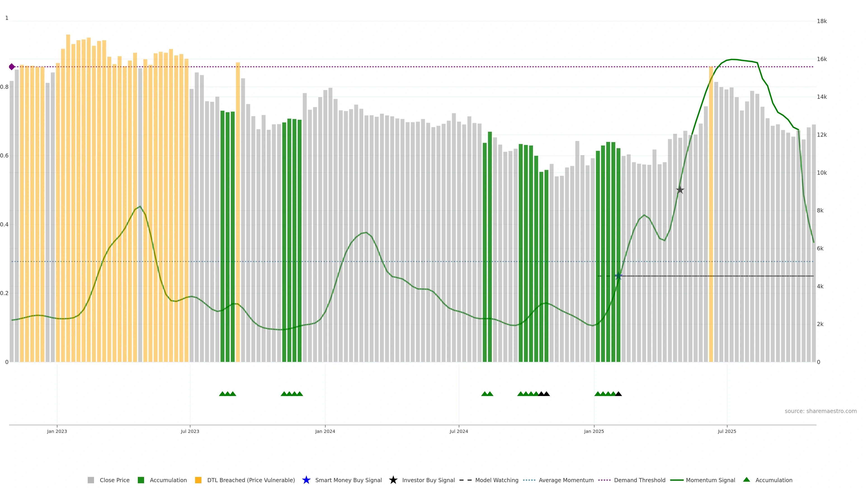The image size is (868, 488).
Task: Click the Jan 2024 axis label
Action: pos(325,431)
